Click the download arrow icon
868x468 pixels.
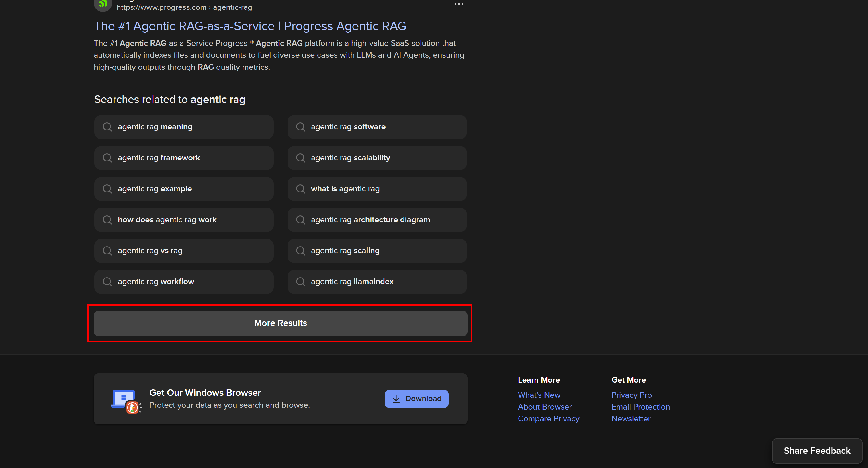[x=396, y=399]
